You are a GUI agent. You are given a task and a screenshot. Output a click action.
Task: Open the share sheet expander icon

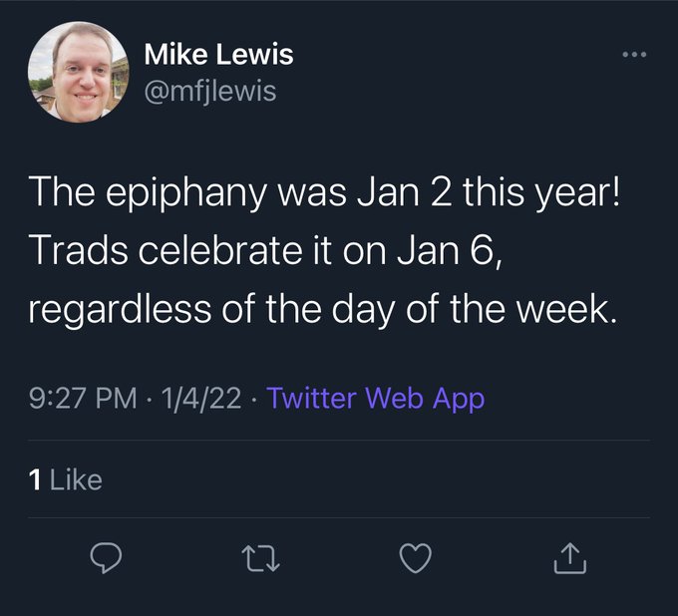point(570,558)
